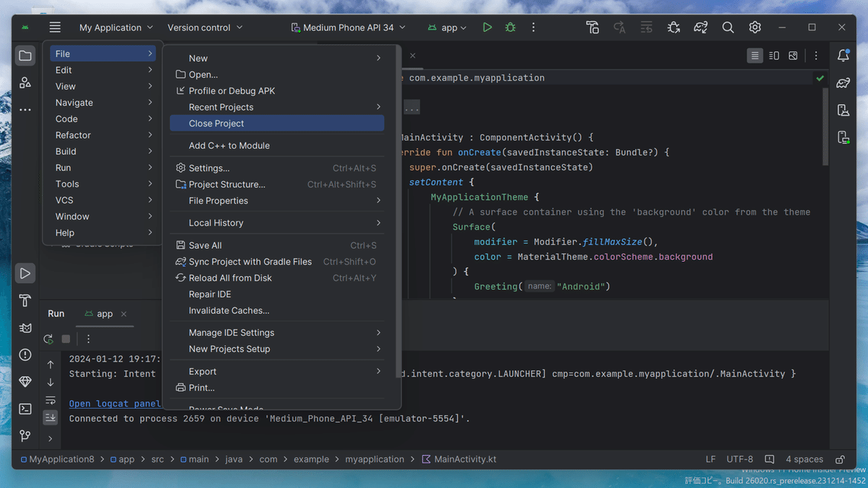Select Close Project in File menu

[277, 124]
